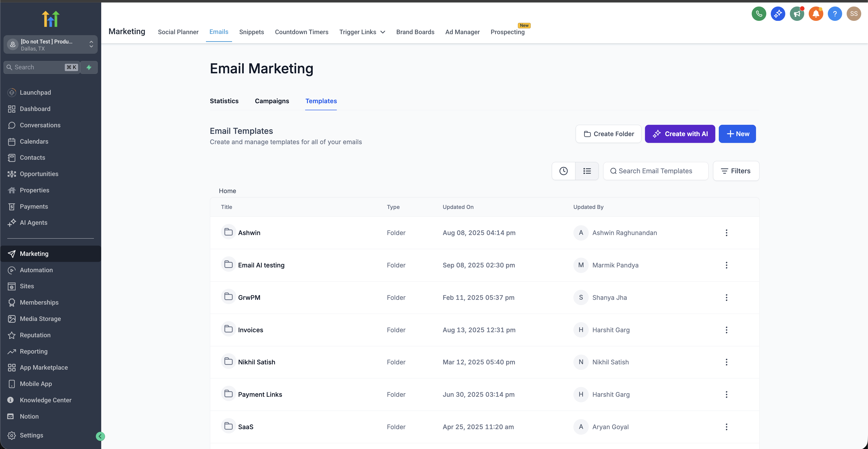Open the SS user avatar
Viewport: 868px width, 449px height.
pyautogui.click(x=853, y=14)
